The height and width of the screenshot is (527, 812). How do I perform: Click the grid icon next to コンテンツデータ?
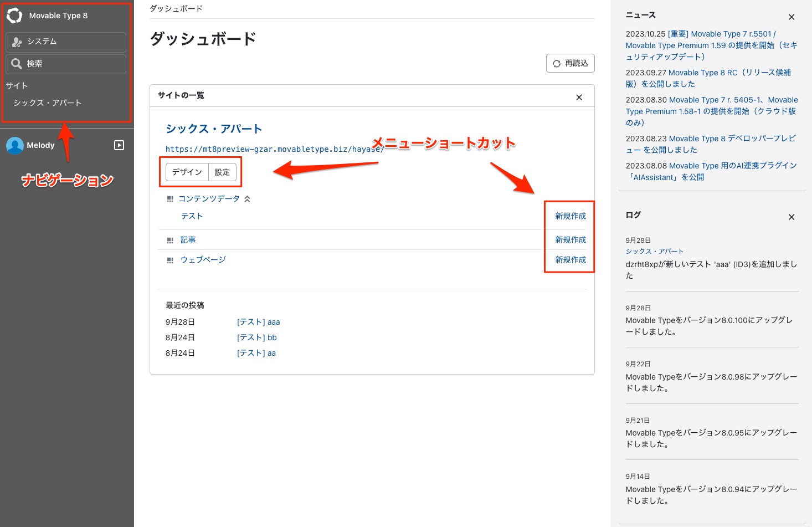coord(170,198)
